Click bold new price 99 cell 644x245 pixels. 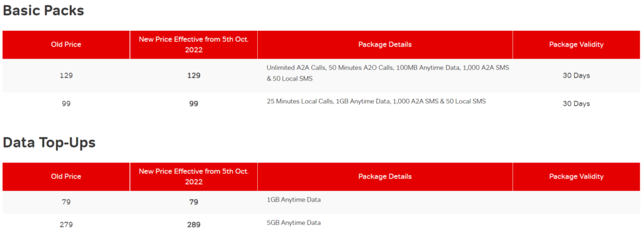click(x=194, y=103)
